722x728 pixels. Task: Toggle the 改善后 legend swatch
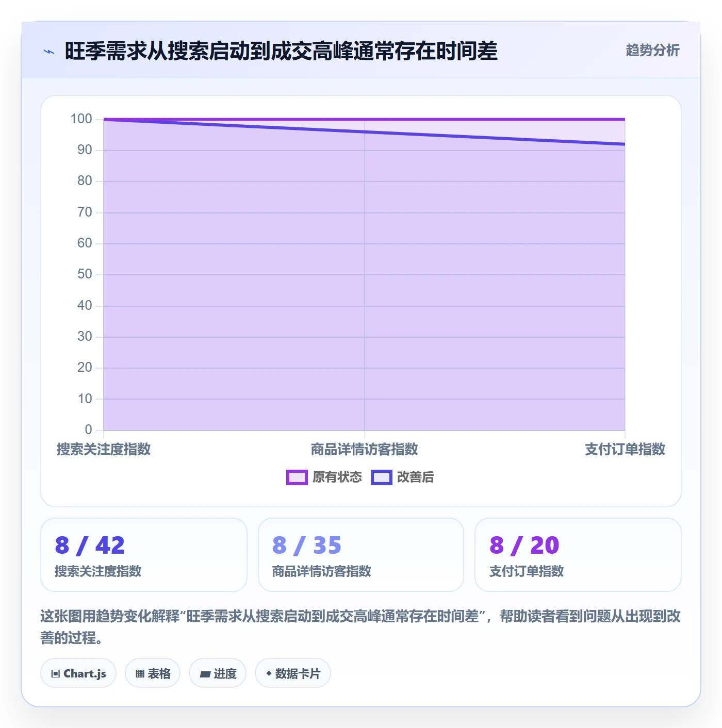pos(382,477)
